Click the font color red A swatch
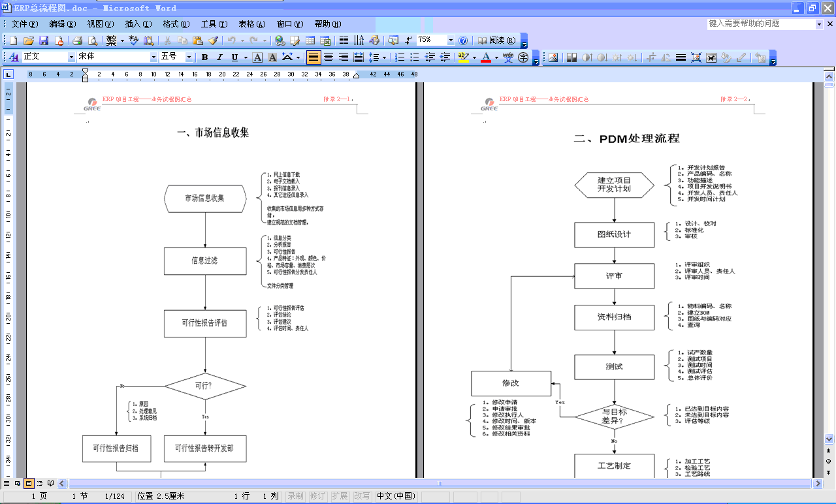836x504 pixels. click(485, 57)
